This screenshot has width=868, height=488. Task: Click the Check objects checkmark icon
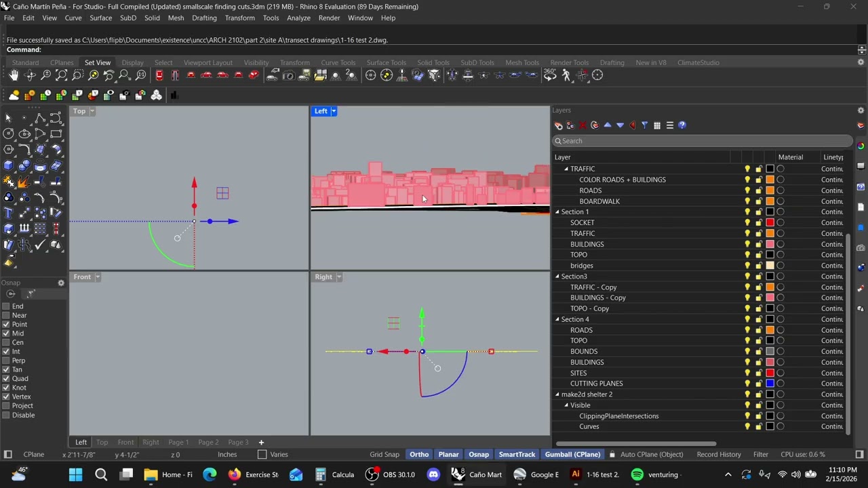40,245
